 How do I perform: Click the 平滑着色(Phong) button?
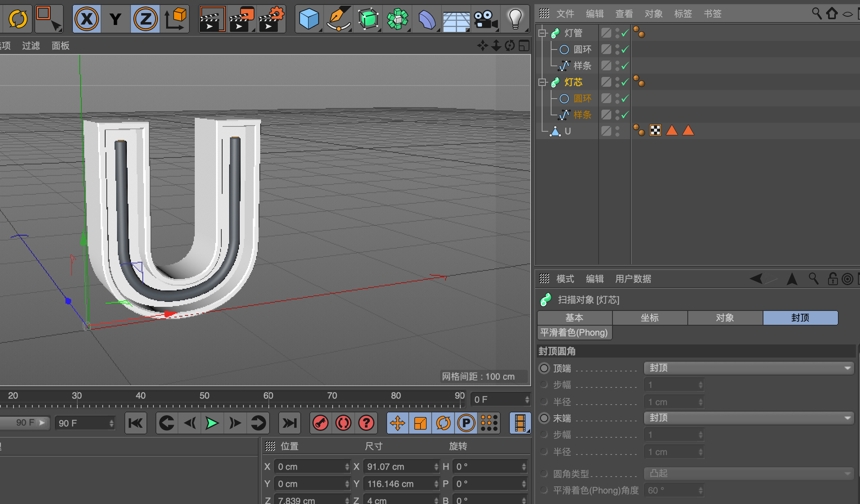pos(574,333)
